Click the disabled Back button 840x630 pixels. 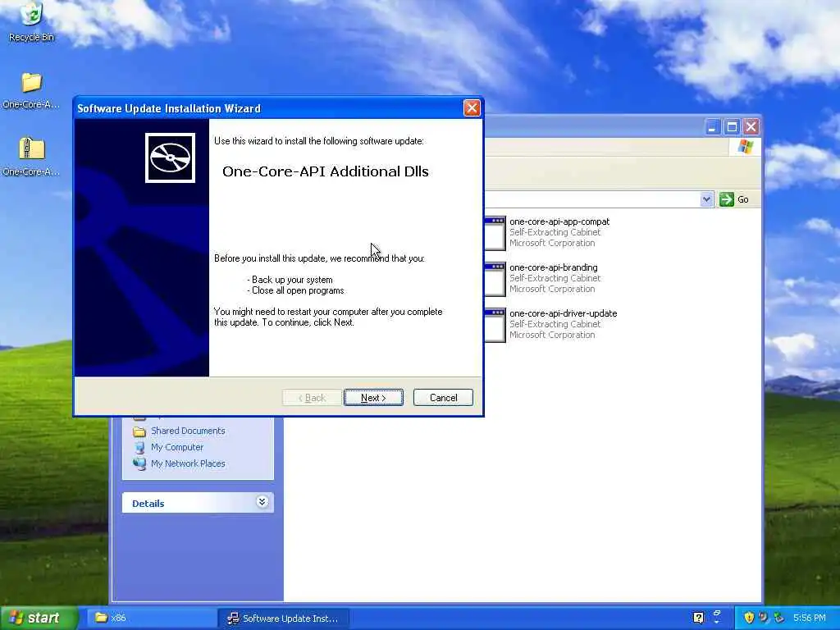312,398
